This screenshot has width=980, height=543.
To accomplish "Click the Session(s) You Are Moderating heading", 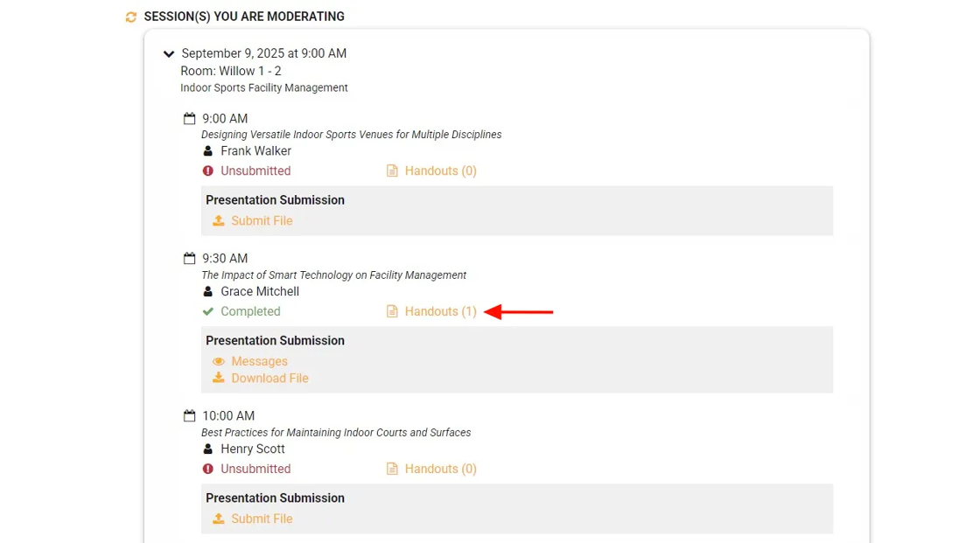I will pos(244,17).
